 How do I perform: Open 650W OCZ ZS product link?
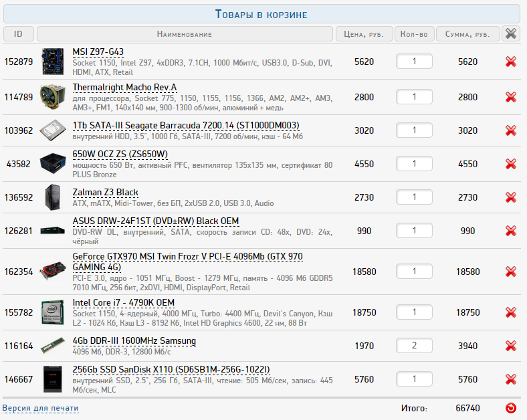point(120,154)
